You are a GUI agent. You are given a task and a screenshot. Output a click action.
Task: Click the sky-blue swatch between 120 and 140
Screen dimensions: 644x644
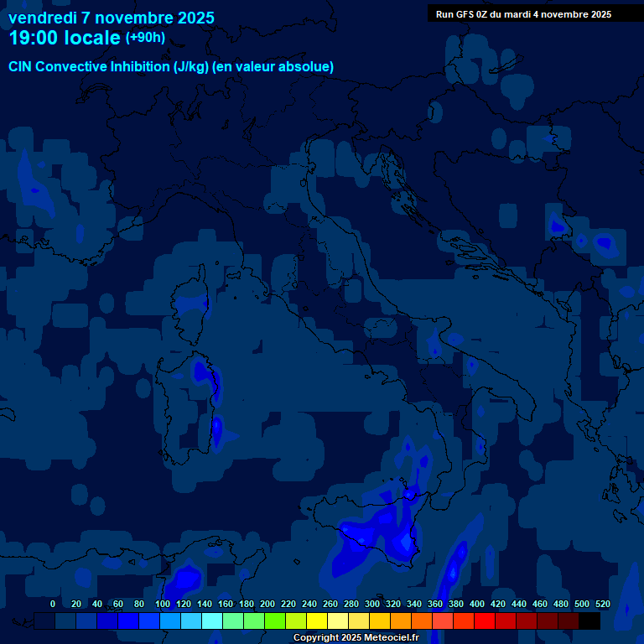point(191,621)
